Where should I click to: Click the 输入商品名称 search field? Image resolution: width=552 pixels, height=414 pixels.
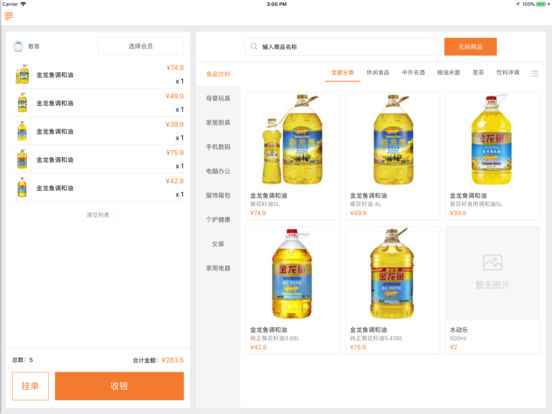(x=341, y=46)
